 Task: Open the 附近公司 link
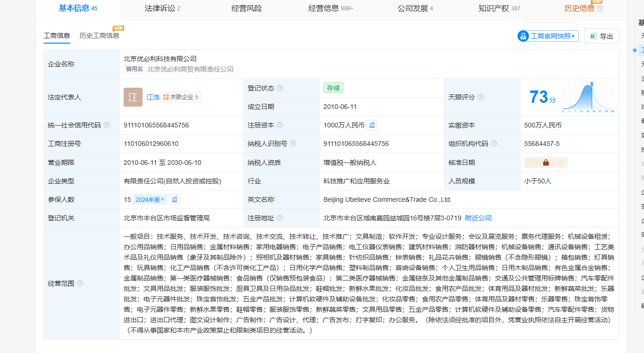coord(478,218)
